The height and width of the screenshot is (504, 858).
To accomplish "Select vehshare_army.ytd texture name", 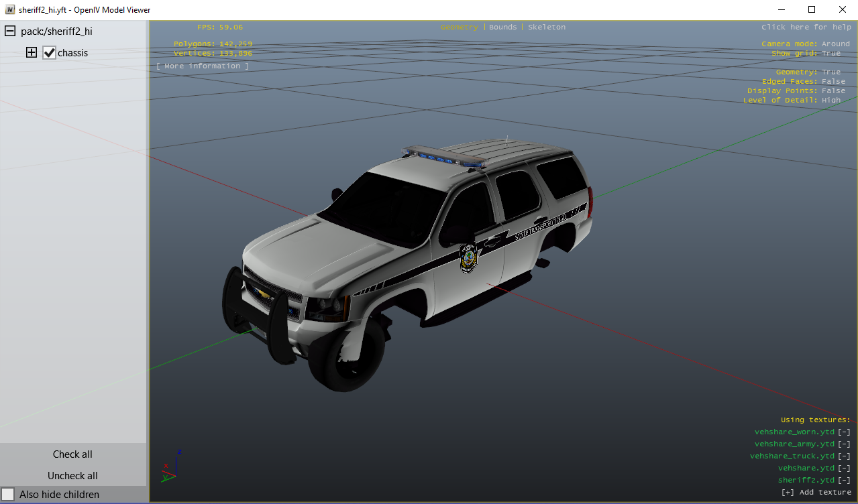I will click(x=794, y=444).
